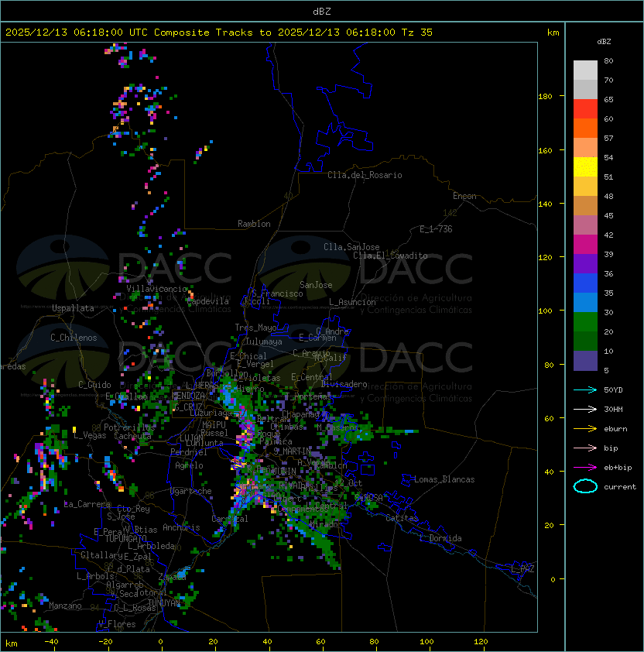This screenshot has width=644, height=652.
Task: Pick the magenta 39-42 dBZ legend swatch
Action: pyautogui.click(x=585, y=245)
